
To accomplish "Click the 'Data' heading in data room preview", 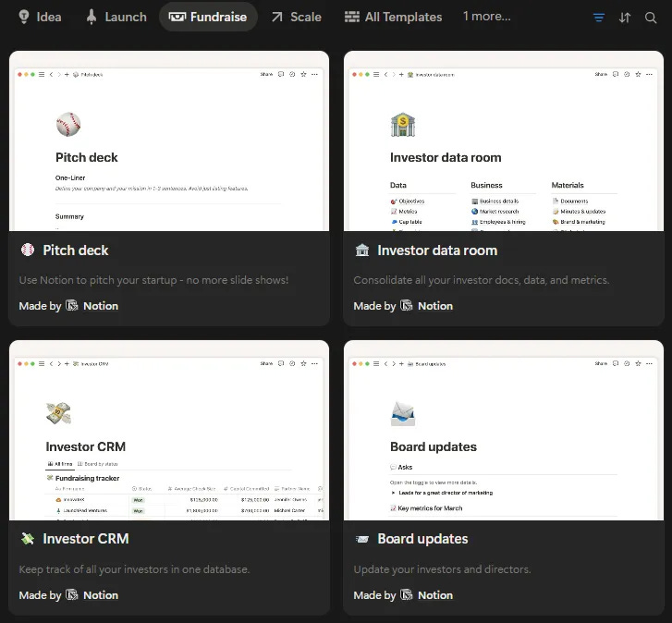I will click(x=398, y=185).
